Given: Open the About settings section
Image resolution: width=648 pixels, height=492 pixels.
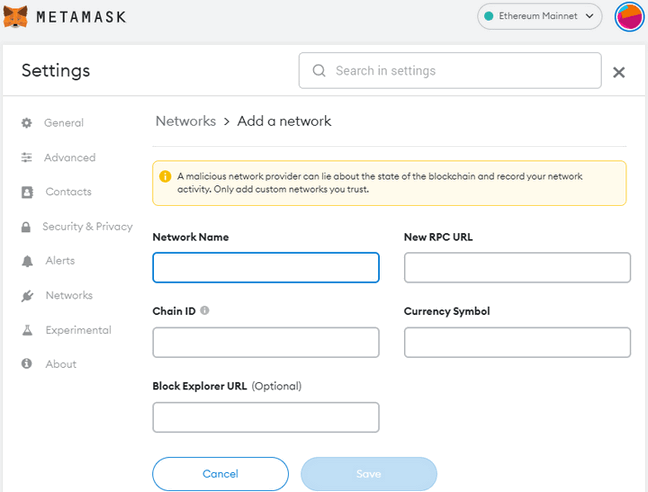Looking at the screenshot, I should pyautogui.click(x=61, y=364).
